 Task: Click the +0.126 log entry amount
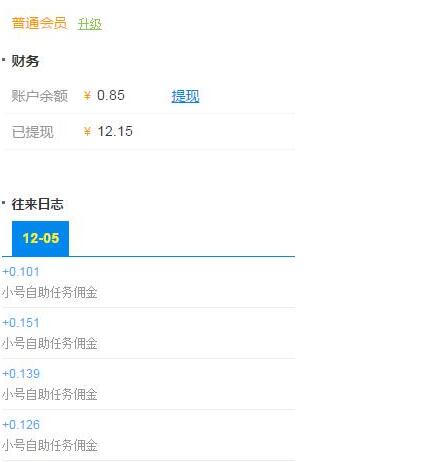click(x=21, y=425)
